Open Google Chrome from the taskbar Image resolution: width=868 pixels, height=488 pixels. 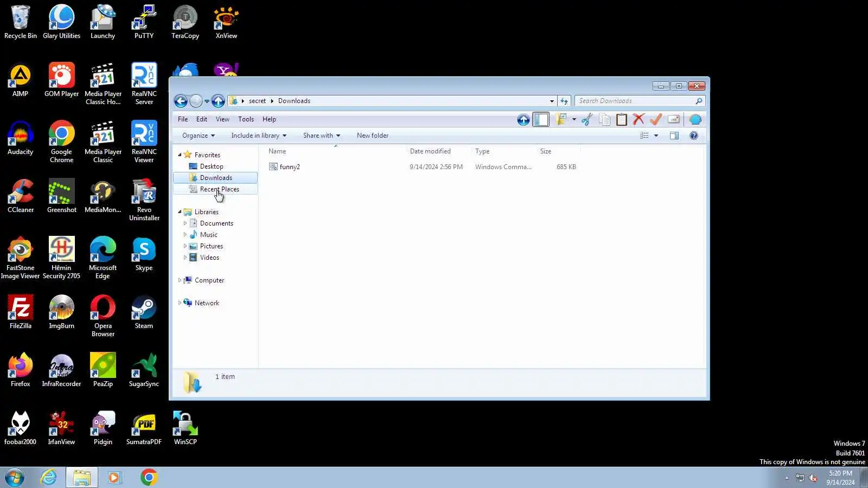149,478
